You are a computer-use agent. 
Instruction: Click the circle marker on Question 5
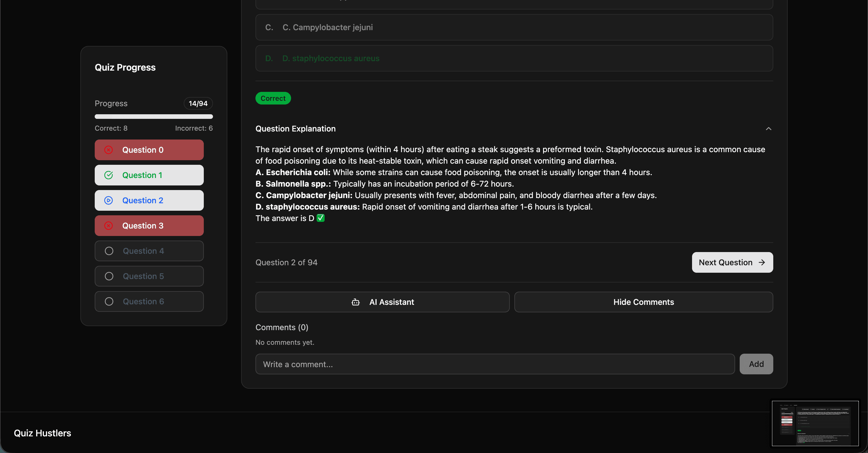coord(108,276)
